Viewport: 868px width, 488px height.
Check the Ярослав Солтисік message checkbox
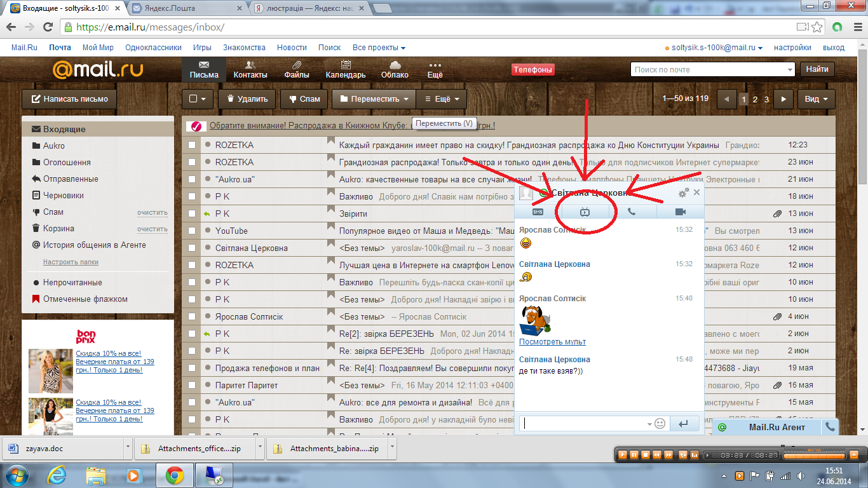(x=192, y=317)
